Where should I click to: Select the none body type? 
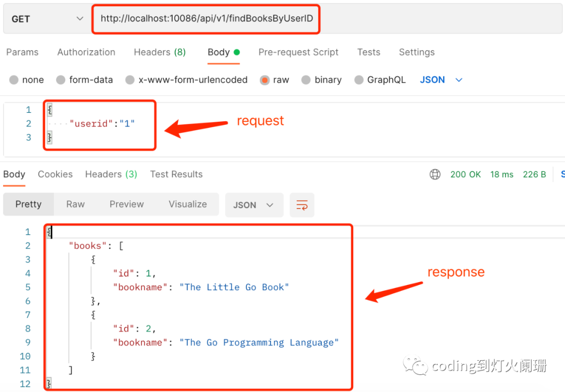(x=27, y=79)
